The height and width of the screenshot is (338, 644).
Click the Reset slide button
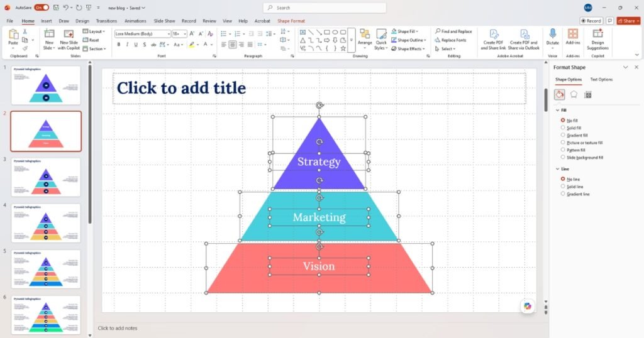click(x=91, y=40)
